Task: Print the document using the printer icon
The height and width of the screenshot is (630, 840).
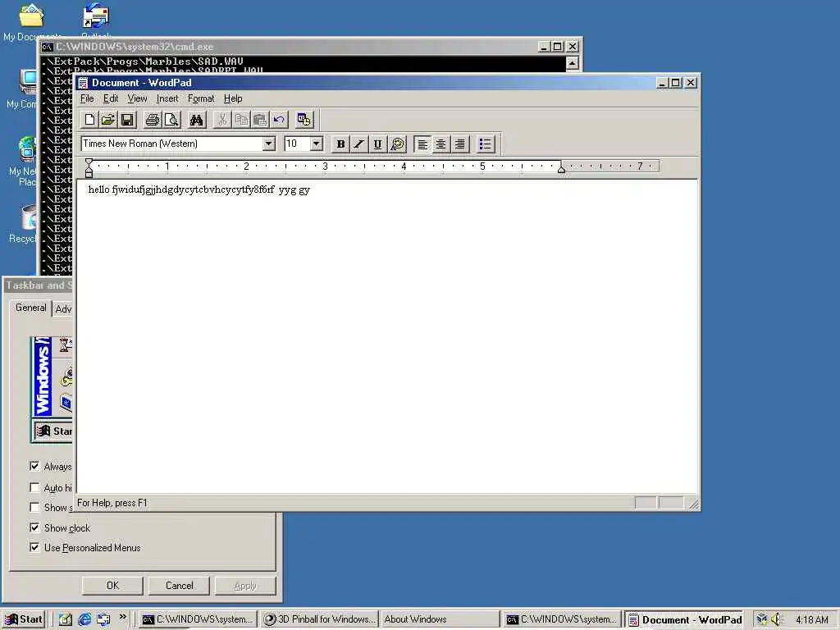Action: [153, 120]
